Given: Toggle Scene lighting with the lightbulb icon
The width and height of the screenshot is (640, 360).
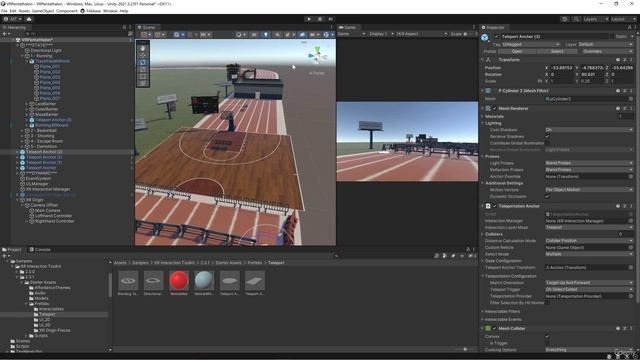Looking at the screenshot, I should click(266, 35).
